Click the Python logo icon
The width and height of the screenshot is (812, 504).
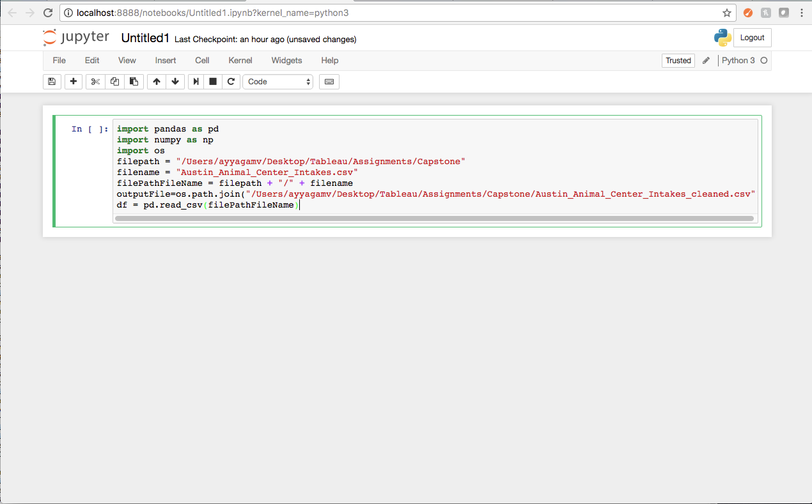[722, 38]
